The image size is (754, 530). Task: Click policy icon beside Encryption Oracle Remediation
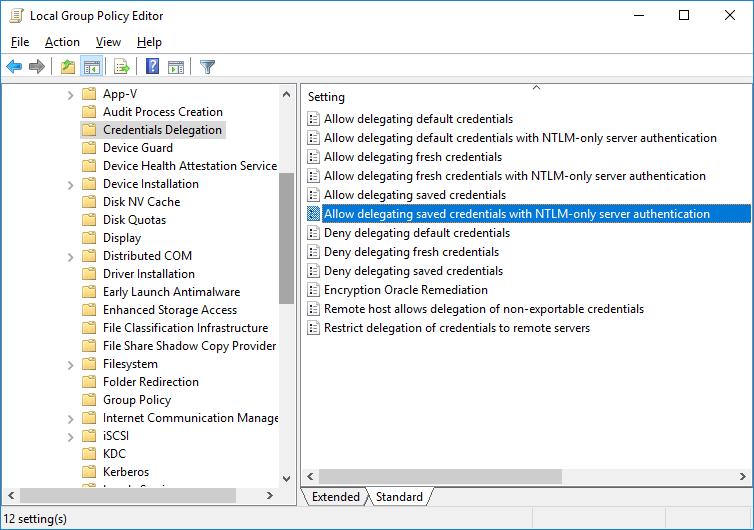click(314, 290)
